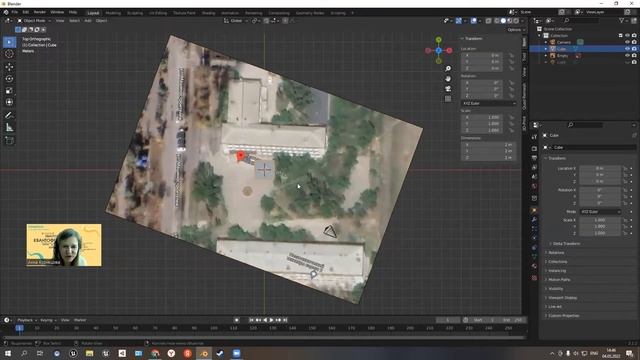Open the File menu
The height and width of the screenshot is (360, 640).
(x=15, y=12)
